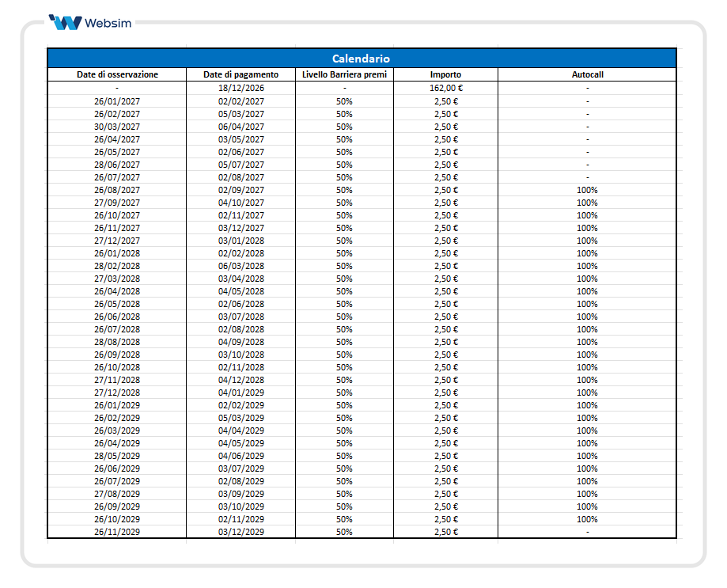727x588 pixels.
Task: Click the Date di osservazione column header
Action: tap(117, 74)
